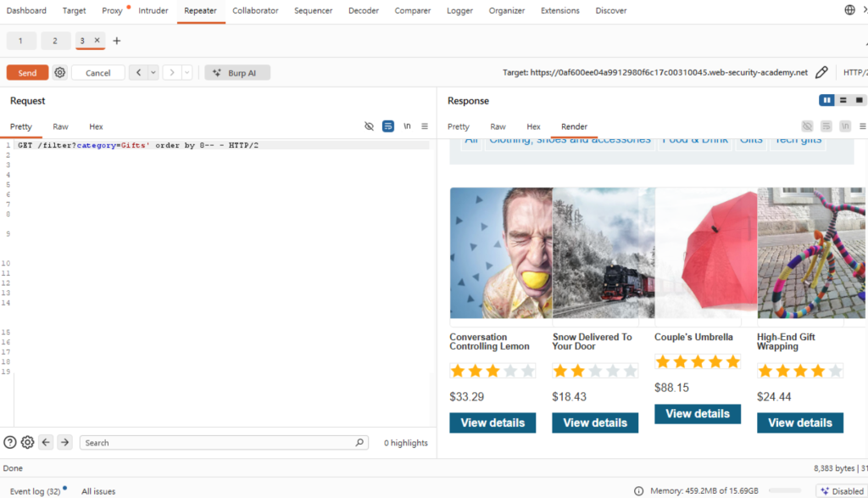
Task: Select the top-bottom request/response layout
Action: click(x=843, y=100)
